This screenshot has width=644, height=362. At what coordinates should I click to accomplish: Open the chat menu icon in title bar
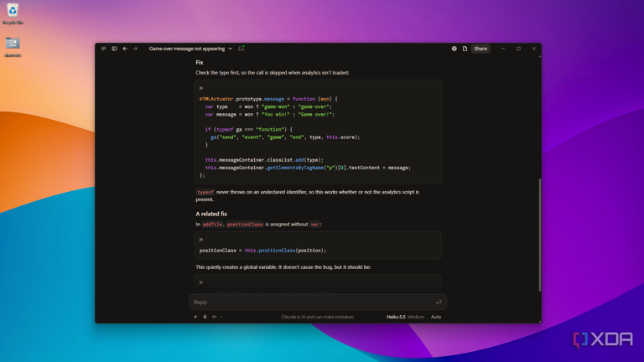[103, 49]
